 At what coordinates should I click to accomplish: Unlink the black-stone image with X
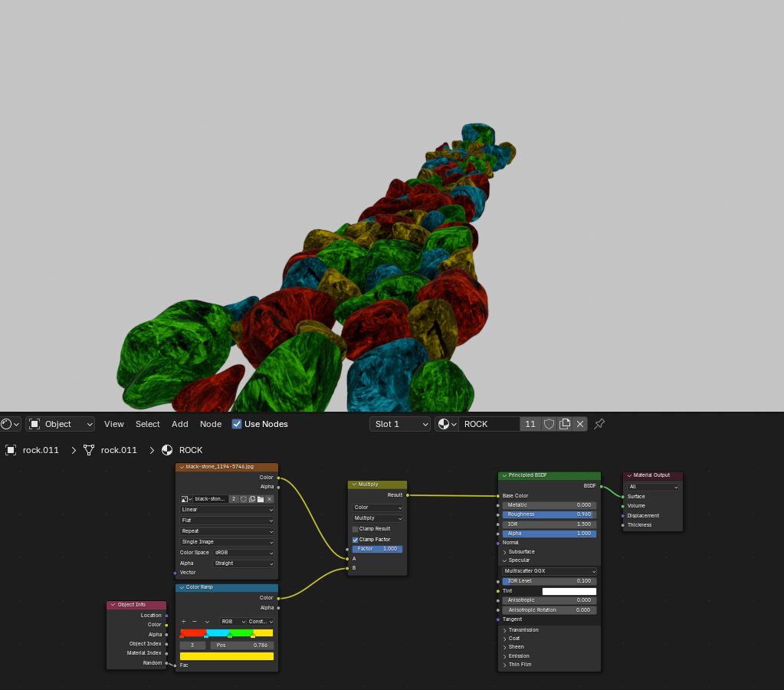270,499
